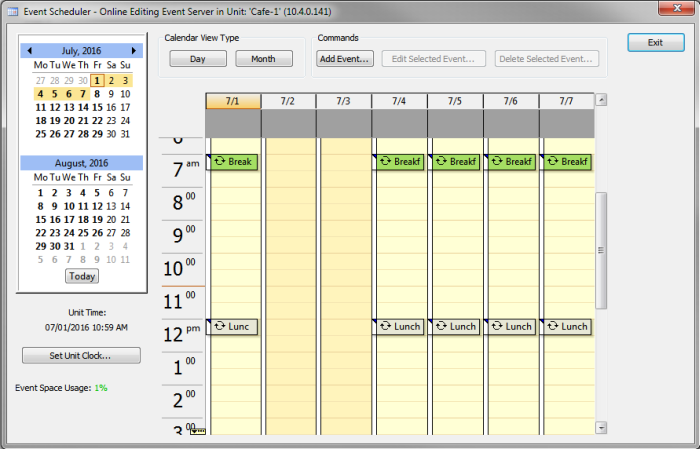Click the Event Space Usage 1% value
This screenshot has width=700, height=449.
tap(101, 388)
